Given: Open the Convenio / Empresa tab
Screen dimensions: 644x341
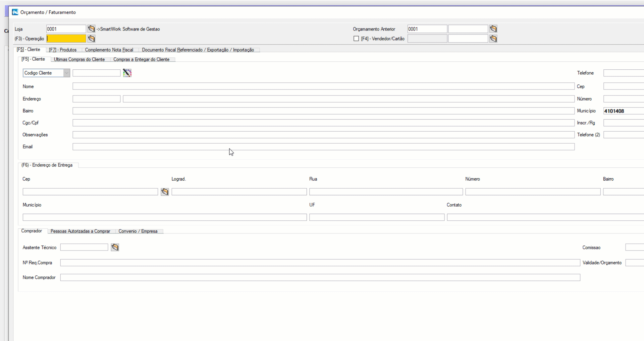Looking at the screenshot, I should click(x=138, y=231).
